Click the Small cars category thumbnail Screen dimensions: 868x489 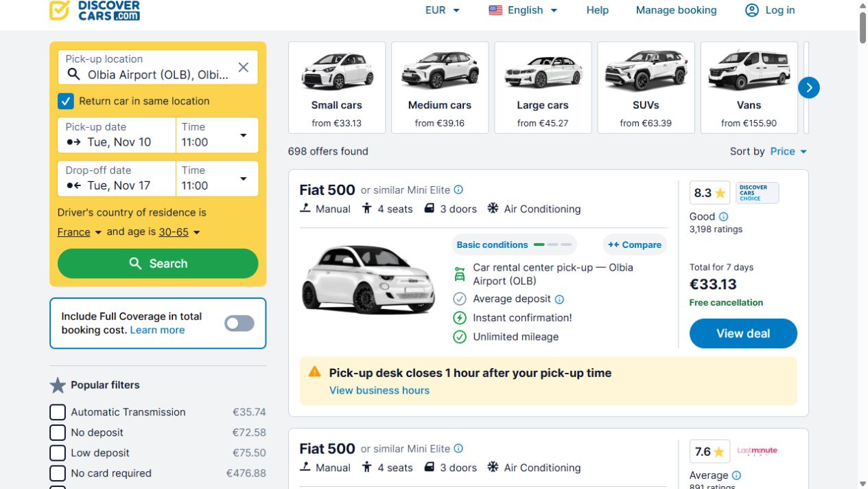pos(337,87)
